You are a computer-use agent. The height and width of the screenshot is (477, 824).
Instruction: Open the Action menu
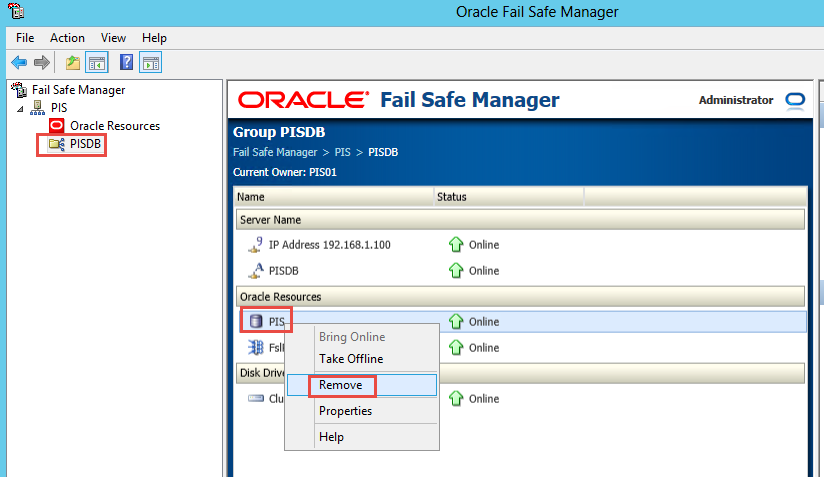[67, 37]
